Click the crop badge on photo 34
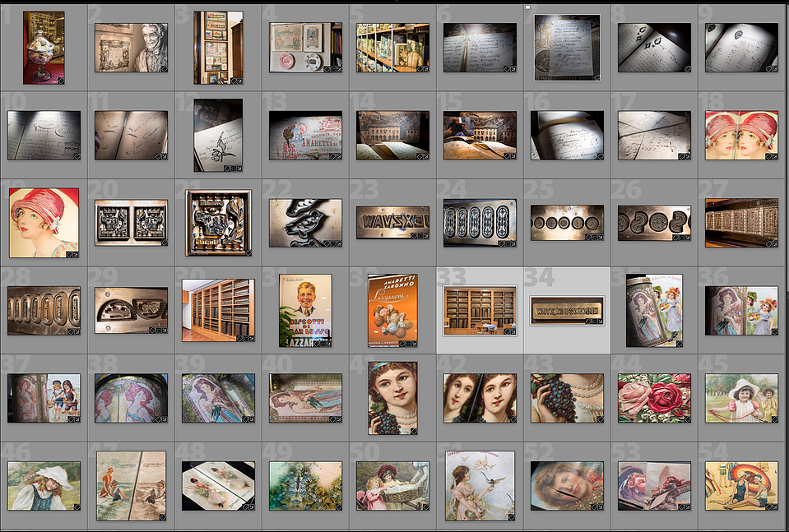The width and height of the screenshot is (789, 532). 594,321
